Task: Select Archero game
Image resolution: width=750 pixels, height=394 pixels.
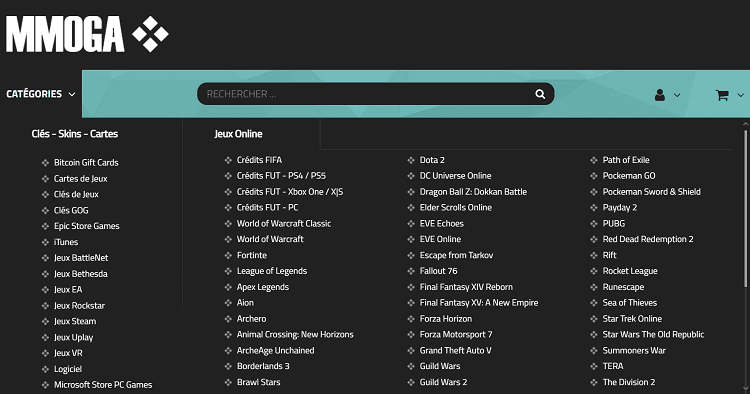Action: pos(251,318)
